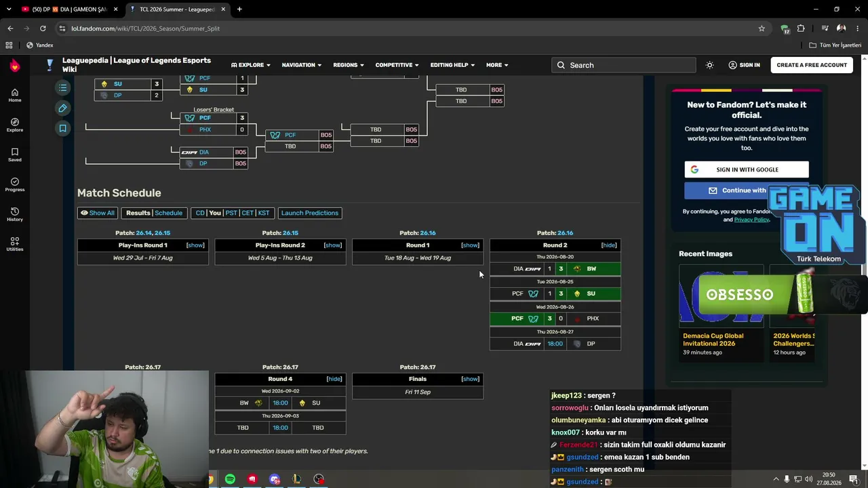Open the Navigation dropdown menu
The height and width of the screenshot is (488, 868).
(302, 65)
